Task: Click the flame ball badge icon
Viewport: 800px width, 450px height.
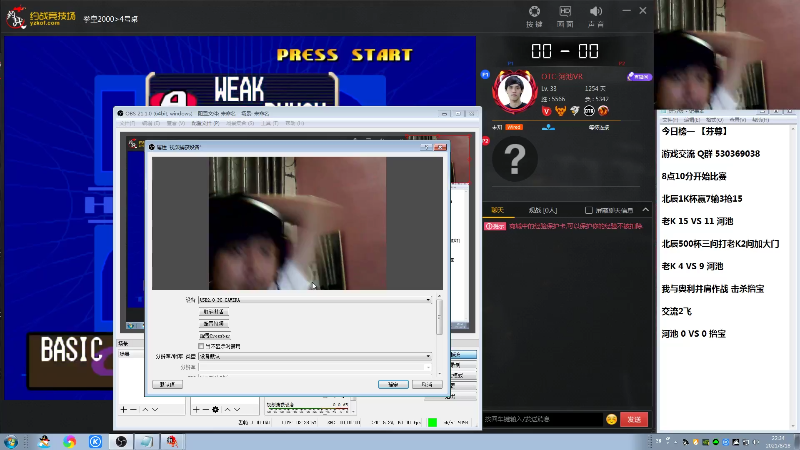Action: tap(604, 111)
